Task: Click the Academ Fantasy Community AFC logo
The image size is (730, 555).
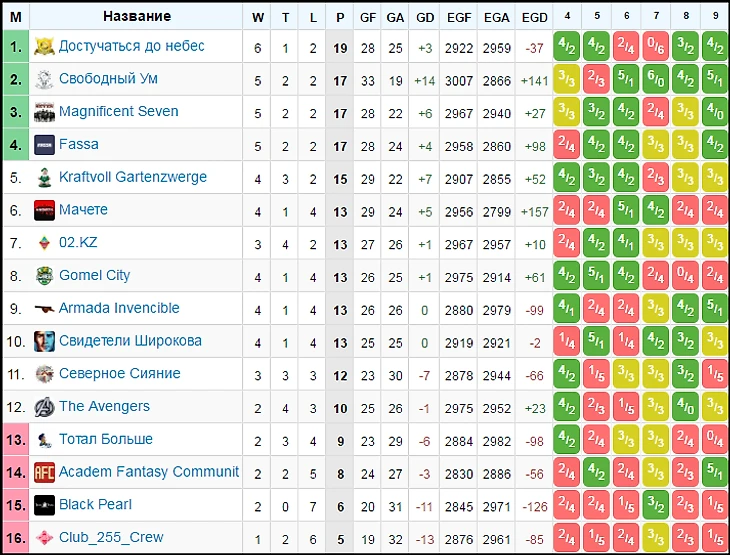Action: point(44,472)
